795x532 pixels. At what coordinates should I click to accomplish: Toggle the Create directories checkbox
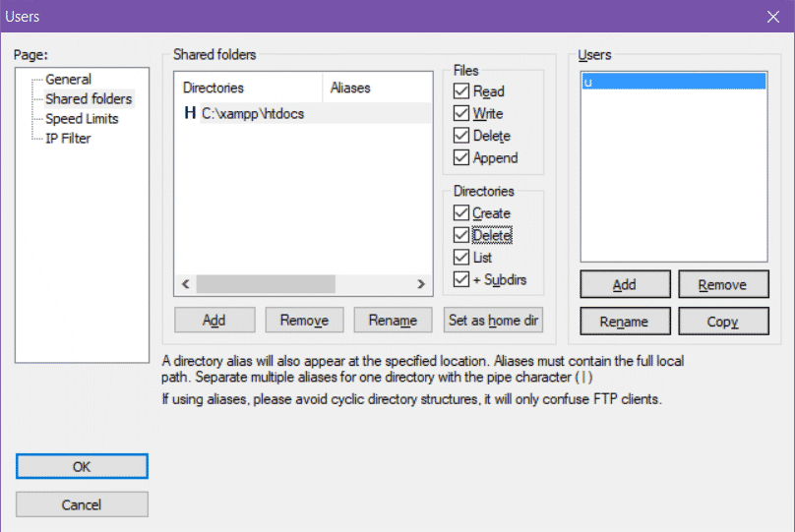point(461,213)
